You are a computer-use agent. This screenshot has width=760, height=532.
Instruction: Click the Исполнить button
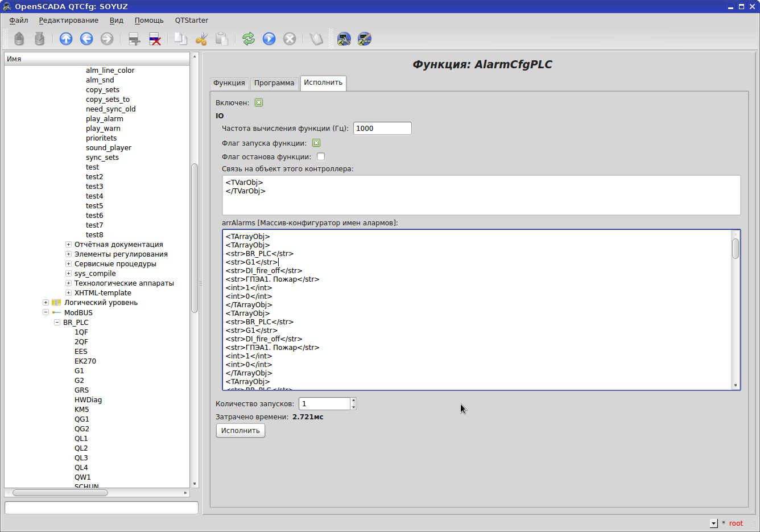coord(240,430)
